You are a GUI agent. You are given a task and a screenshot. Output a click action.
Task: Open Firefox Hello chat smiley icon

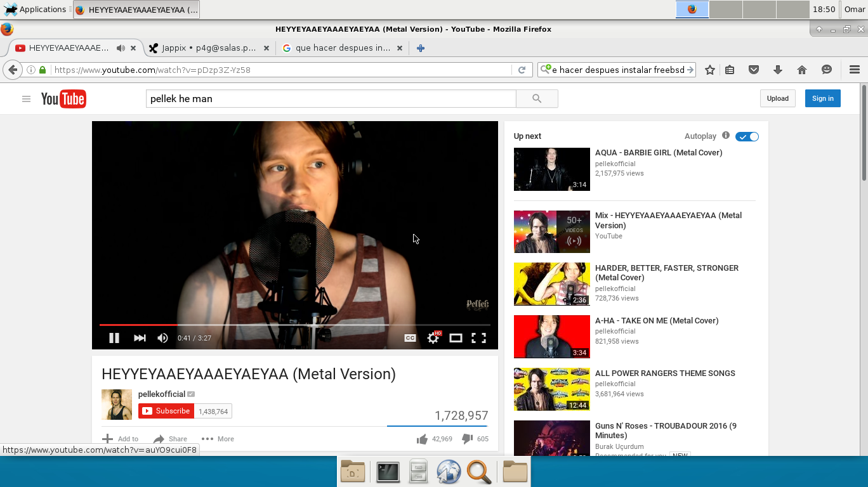826,70
